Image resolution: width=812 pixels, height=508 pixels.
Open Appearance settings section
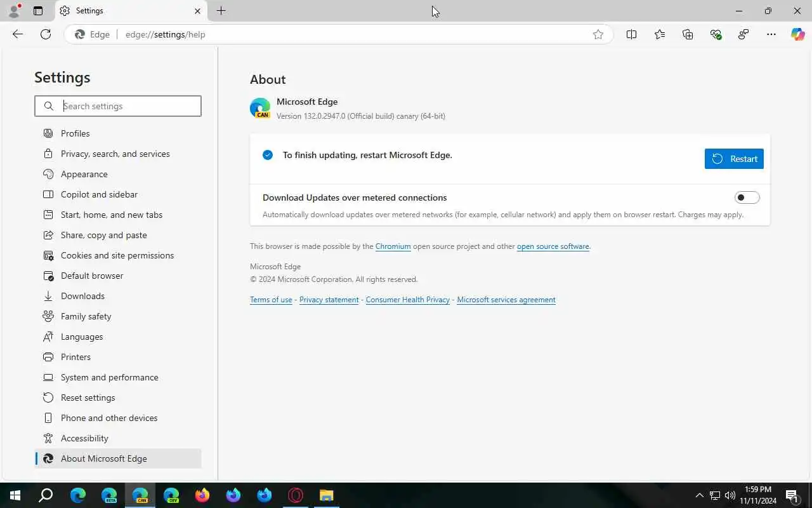(x=118, y=174)
